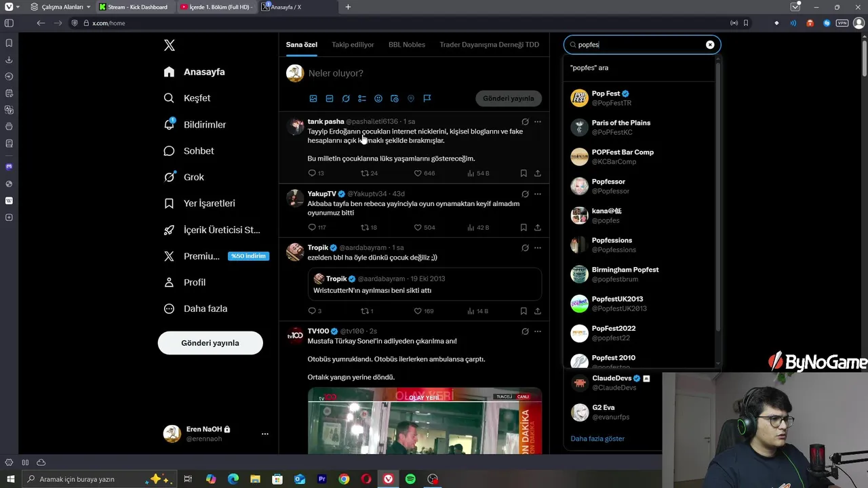Click Grok enhance icon in composer

pyautogui.click(x=346, y=98)
